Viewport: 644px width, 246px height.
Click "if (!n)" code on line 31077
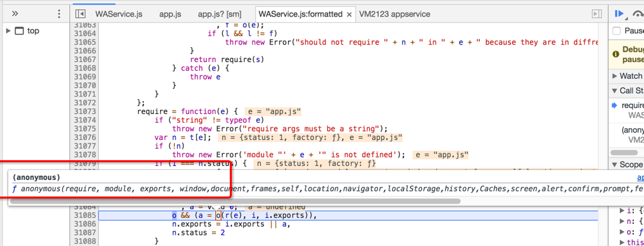[x=169, y=146]
